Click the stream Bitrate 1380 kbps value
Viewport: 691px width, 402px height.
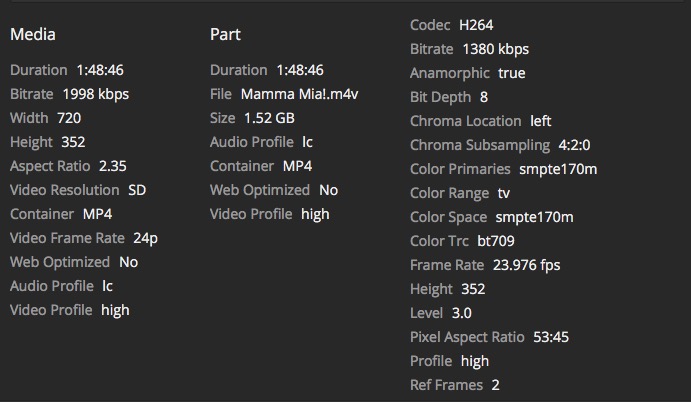pos(495,49)
